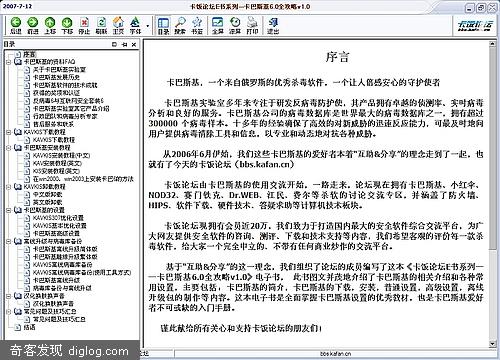
Task: Refresh the page with the 刷新 icon
Action: (101, 26)
